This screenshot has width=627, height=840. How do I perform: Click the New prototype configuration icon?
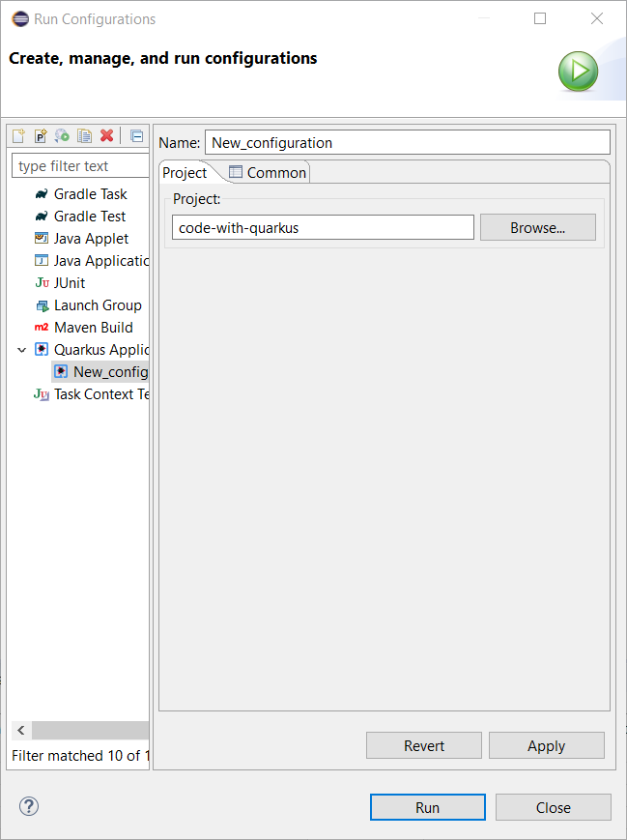click(41, 136)
